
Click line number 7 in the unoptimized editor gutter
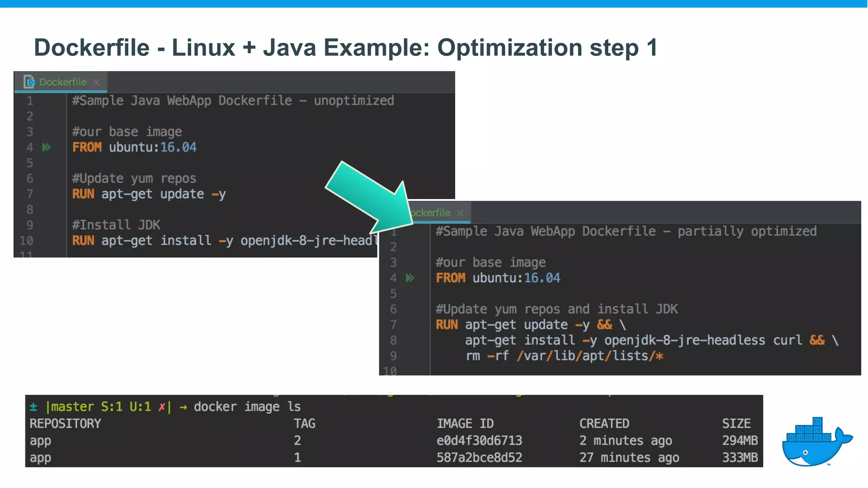(x=30, y=194)
